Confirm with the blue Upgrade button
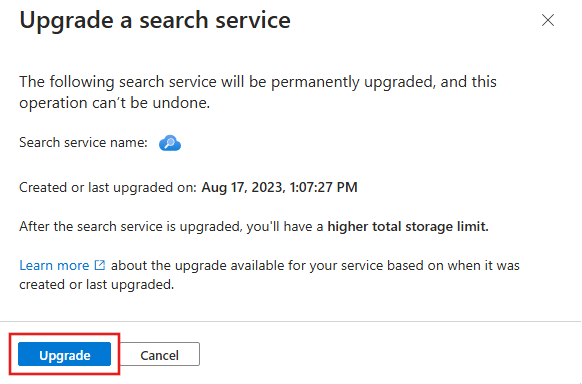 tap(65, 354)
